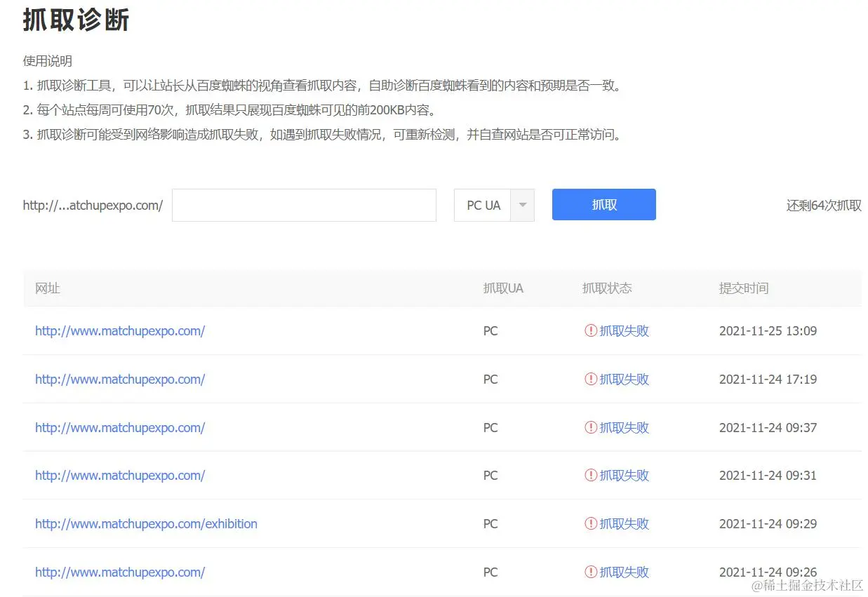Click the error icon in the bottom result row
The image size is (868, 597).
tap(590, 572)
